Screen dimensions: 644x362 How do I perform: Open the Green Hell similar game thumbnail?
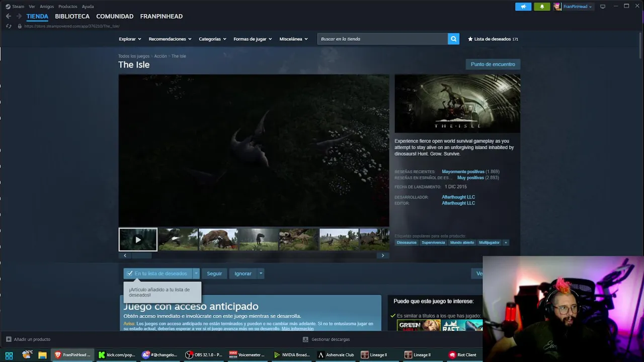[x=419, y=326]
